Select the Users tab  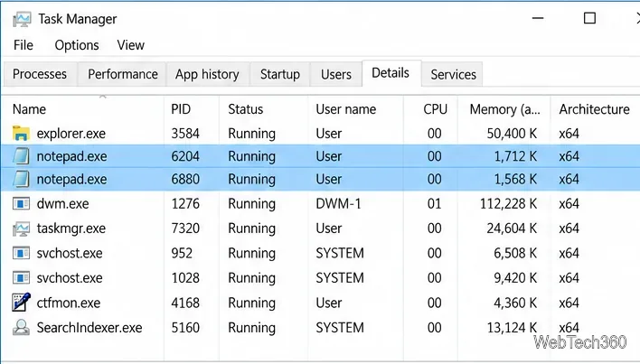(x=336, y=74)
